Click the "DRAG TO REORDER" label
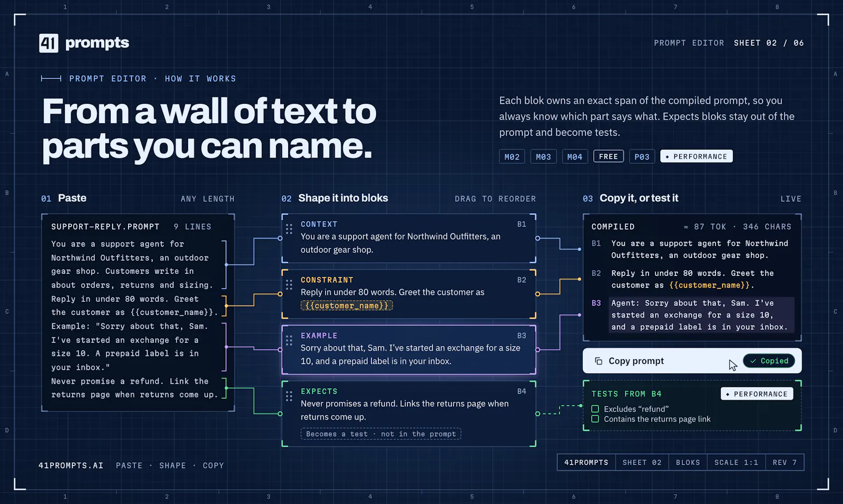The height and width of the screenshot is (504, 843). pyautogui.click(x=495, y=199)
